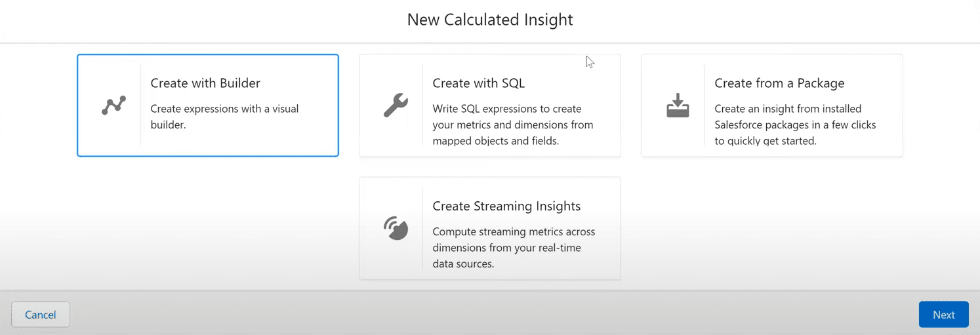The image size is (980, 335).
Task: Click the empty footer bar beside Cancel
Action: (459, 315)
